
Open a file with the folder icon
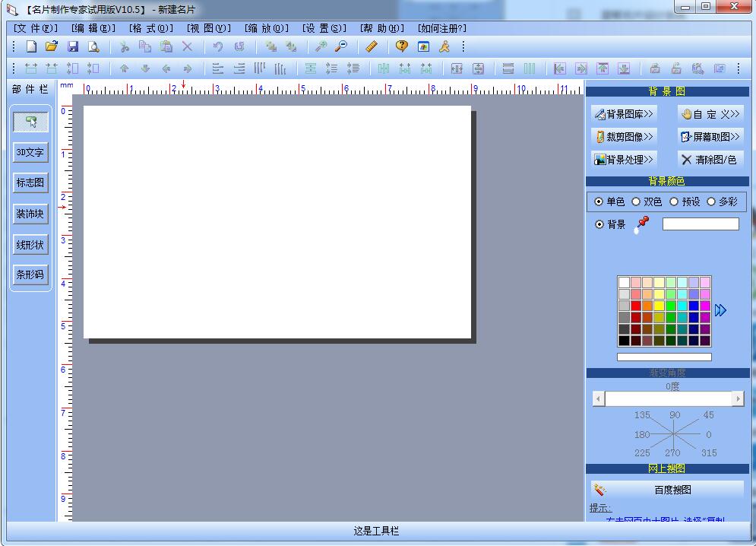tap(52, 46)
